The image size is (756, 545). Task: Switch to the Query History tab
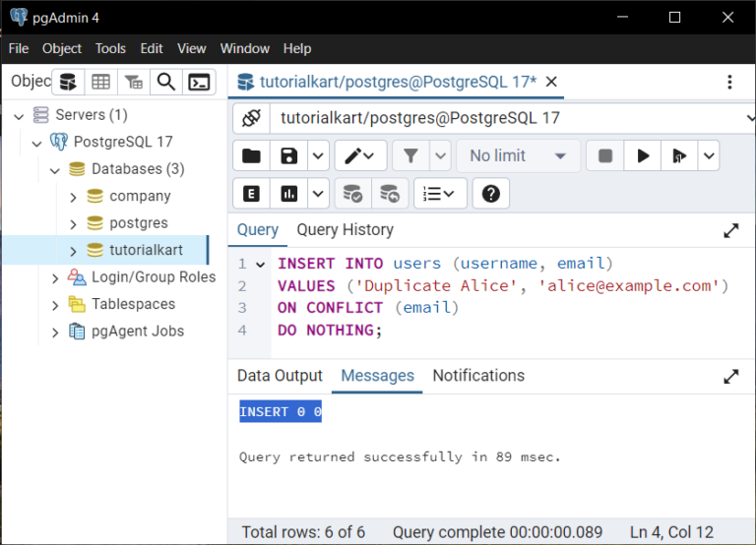pyautogui.click(x=346, y=230)
